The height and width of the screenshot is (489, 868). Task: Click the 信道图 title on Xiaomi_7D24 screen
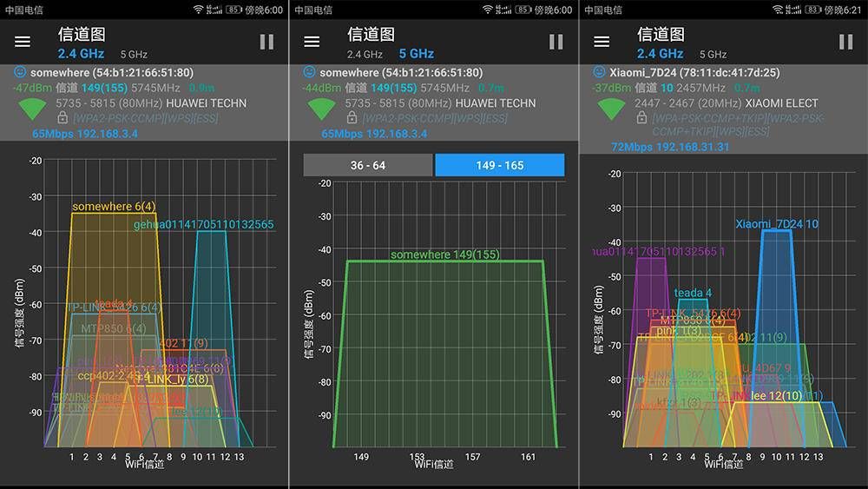click(661, 35)
